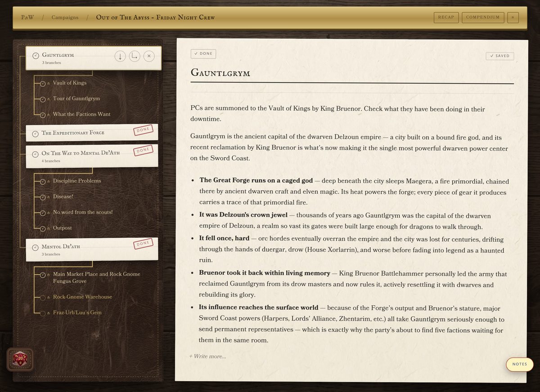The image size is (540, 392).
Task: Click '4 branches' under On The Way card
Action: click(51, 161)
